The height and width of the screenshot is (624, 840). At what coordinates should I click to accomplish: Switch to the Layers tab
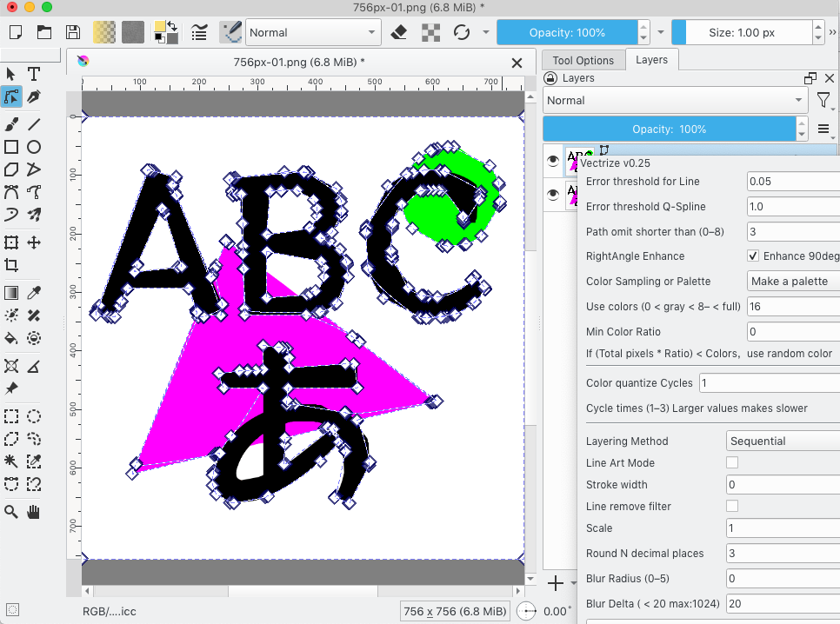(652, 59)
